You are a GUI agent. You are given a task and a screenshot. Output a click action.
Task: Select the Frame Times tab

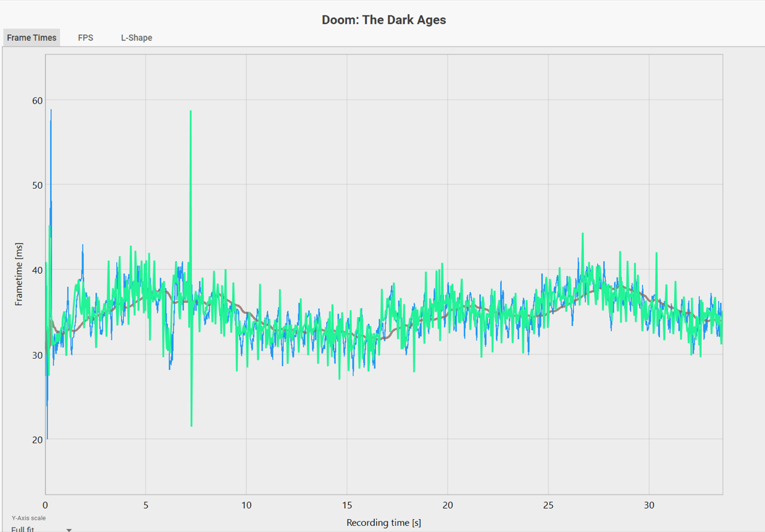tap(32, 38)
